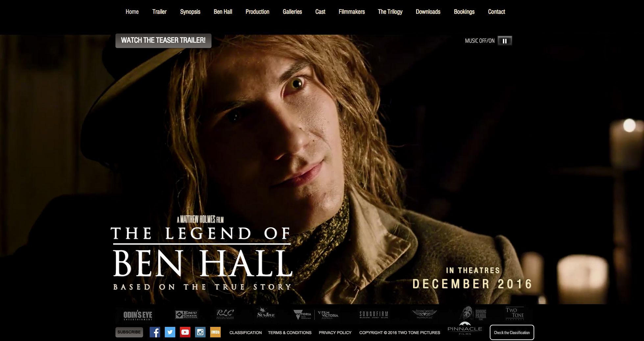Open the Production menu item
This screenshot has height=341, width=644.
258,12
